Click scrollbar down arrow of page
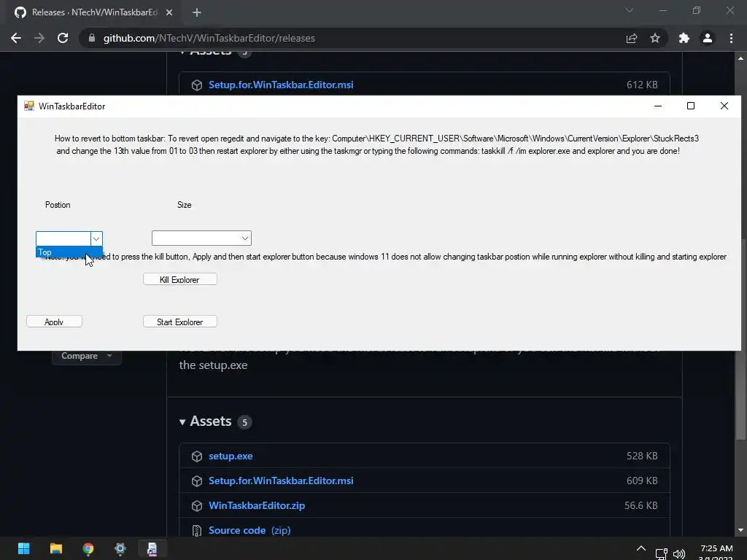Viewport: 747px width, 560px height. [741, 530]
